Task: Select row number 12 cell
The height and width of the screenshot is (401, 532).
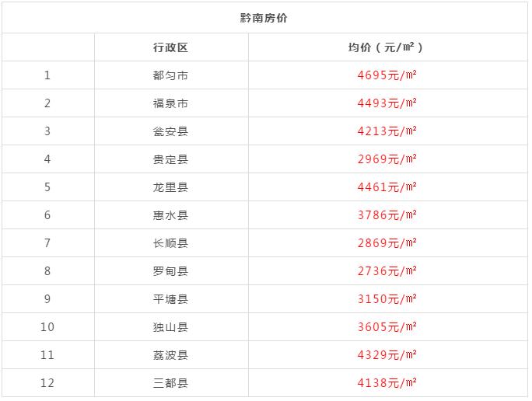Action: [x=47, y=383]
